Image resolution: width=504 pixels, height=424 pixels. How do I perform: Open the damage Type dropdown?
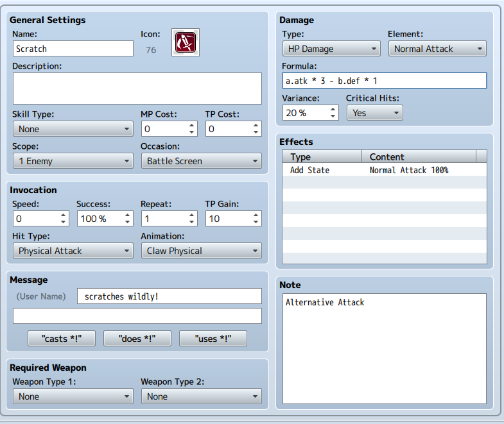point(331,49)
